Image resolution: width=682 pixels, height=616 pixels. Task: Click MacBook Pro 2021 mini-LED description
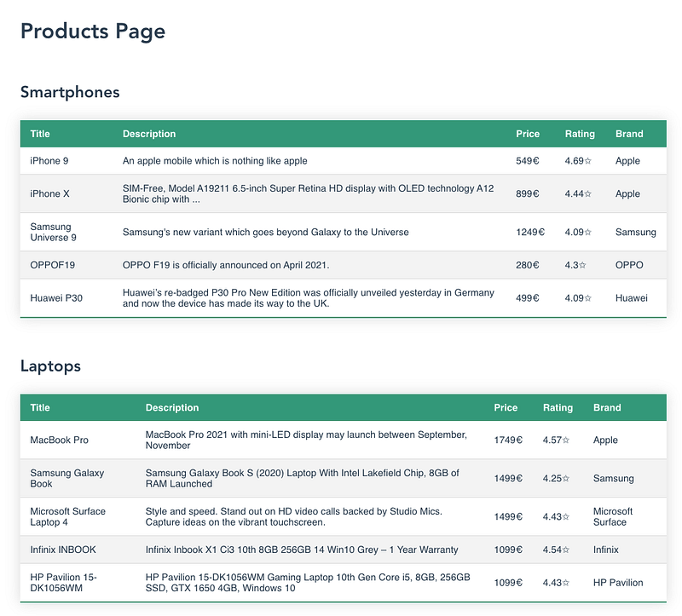pos(306,440)
